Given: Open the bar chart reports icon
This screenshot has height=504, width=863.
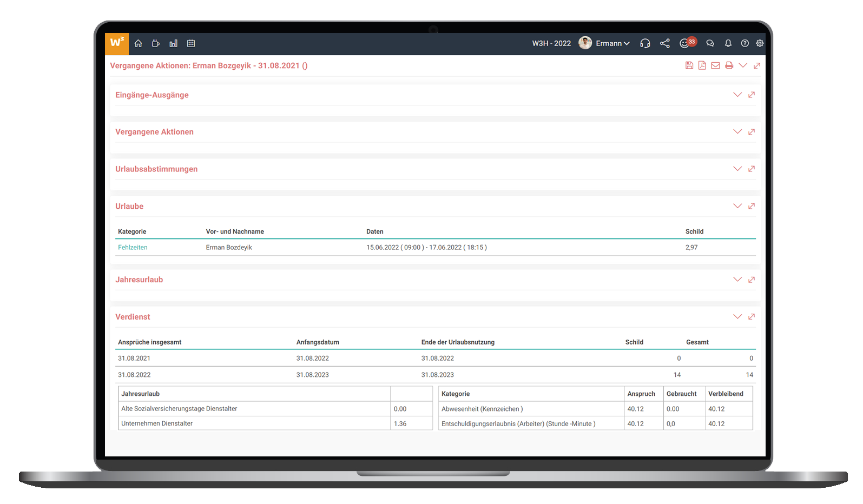Looking at the screenshot, I should coord(173,43).
